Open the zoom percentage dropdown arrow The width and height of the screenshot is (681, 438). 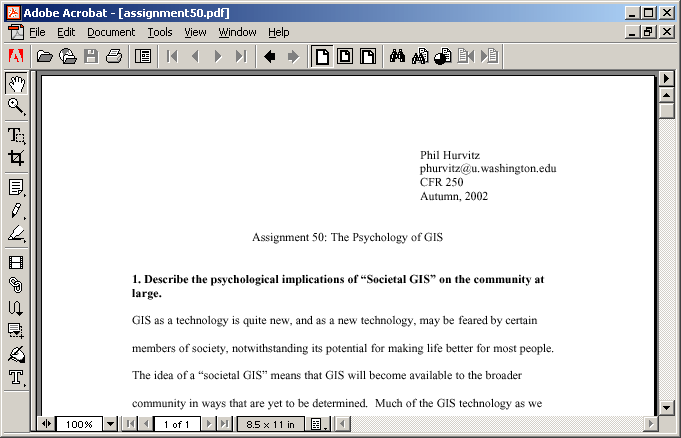[x=111, y=424]
